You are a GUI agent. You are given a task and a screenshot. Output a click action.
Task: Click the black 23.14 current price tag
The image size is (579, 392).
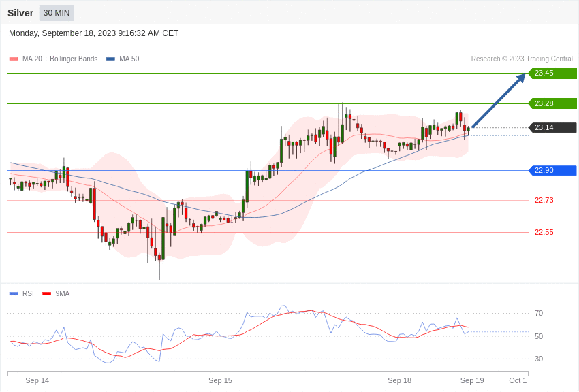[x=553, y=127]
